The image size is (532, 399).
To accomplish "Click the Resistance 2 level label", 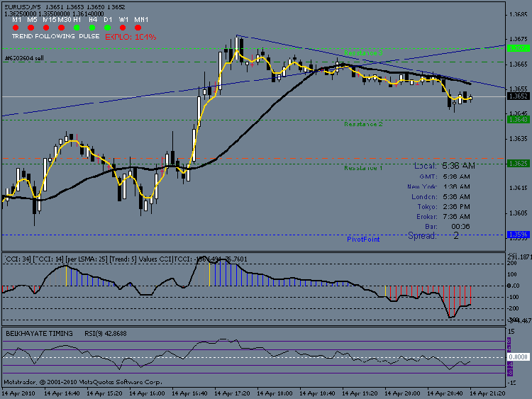I will pos(363,124).
